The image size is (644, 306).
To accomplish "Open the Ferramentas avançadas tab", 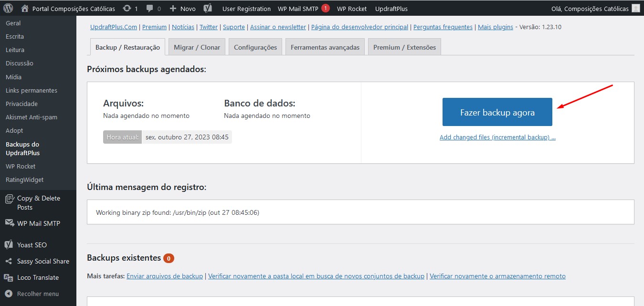I will pyautogui.click(x=325, y=47).
